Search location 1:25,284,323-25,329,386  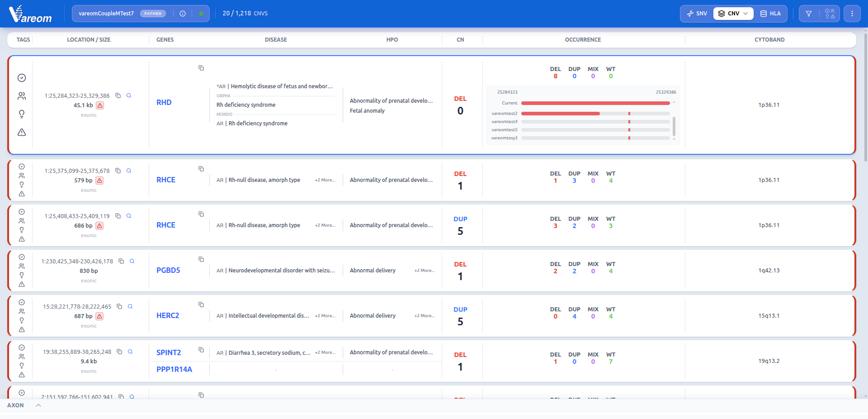click(129, 95)
